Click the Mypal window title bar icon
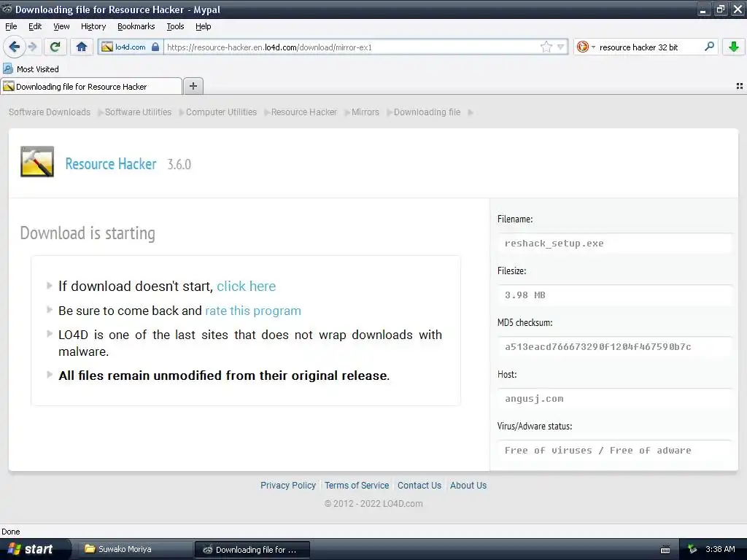The image size is (747, 560). pos(7,9)
